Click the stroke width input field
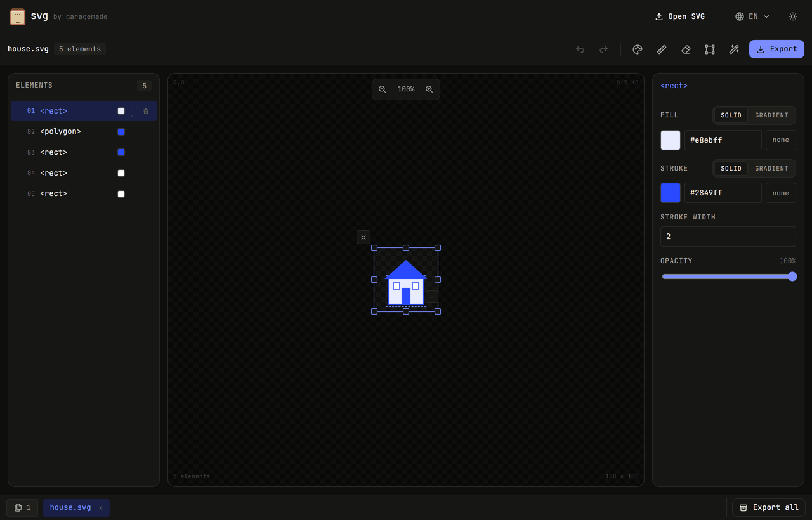 pos(728,237)
